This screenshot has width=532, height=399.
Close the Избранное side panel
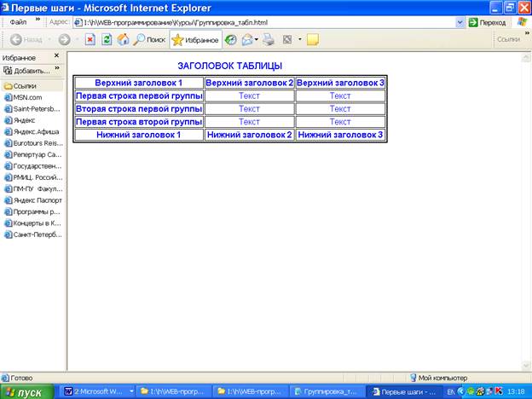[56, 55]
